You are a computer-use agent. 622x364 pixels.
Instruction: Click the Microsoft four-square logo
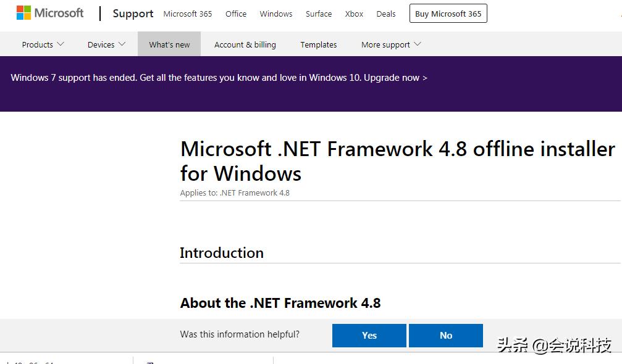coord(23,12)
